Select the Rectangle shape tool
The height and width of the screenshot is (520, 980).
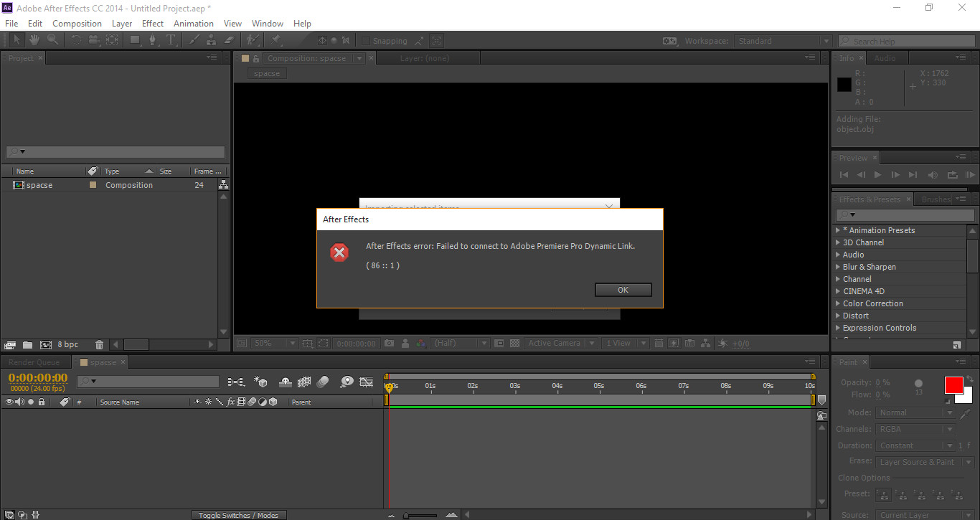tap(134, 40)
